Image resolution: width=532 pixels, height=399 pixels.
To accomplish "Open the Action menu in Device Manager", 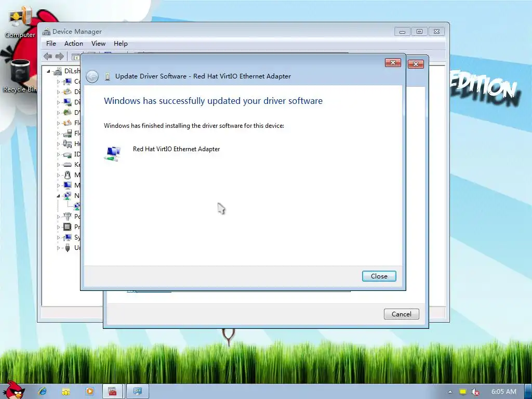I will click(74, 44).
